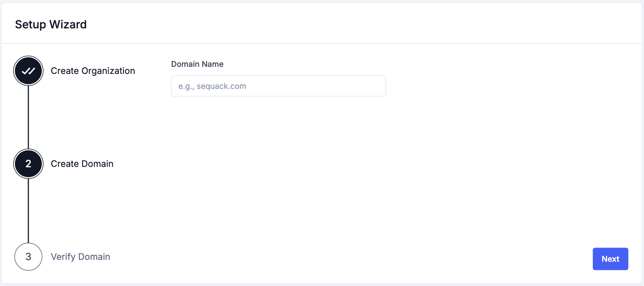
Task: Select the outlined Verify Domain circle
Action: click(x=28, y=257)
